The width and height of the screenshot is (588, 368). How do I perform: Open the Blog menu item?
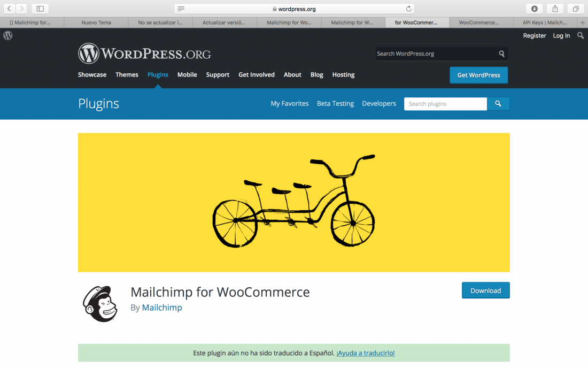click(317, 75)
